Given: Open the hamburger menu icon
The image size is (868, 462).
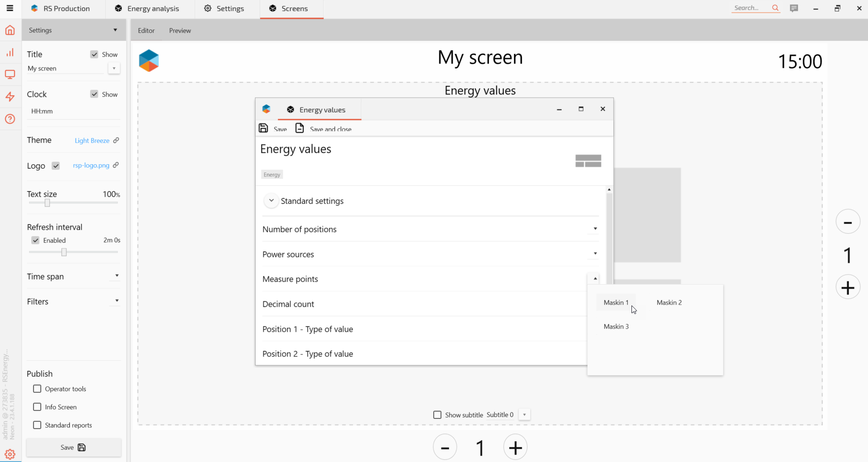Looking at the screenshot, I should 10,8.
